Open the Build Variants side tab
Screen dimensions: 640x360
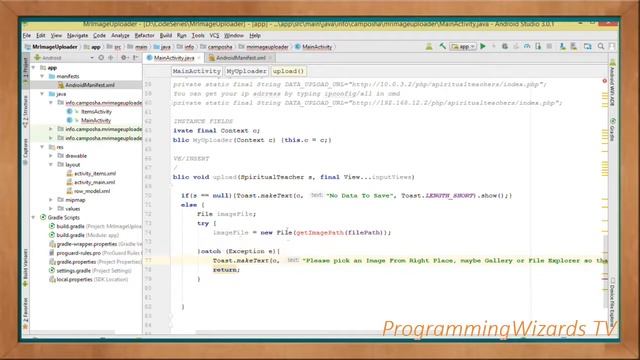pos(26,266)
